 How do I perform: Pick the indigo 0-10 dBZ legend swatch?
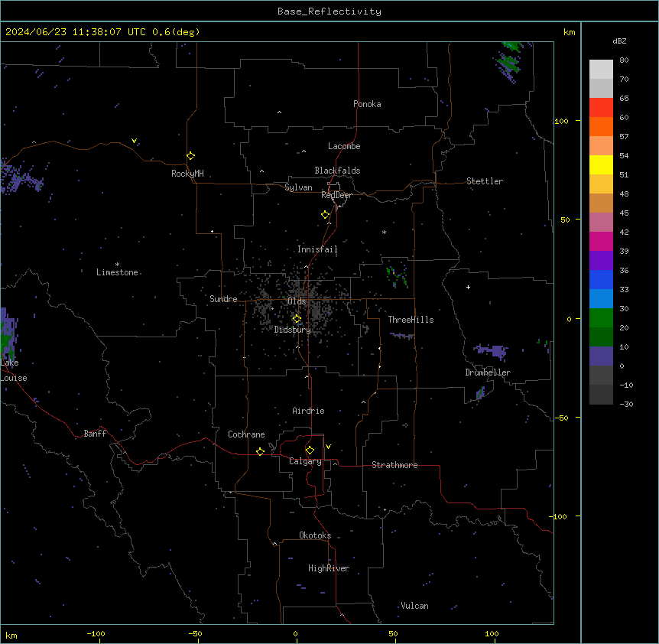coord(601,356)
